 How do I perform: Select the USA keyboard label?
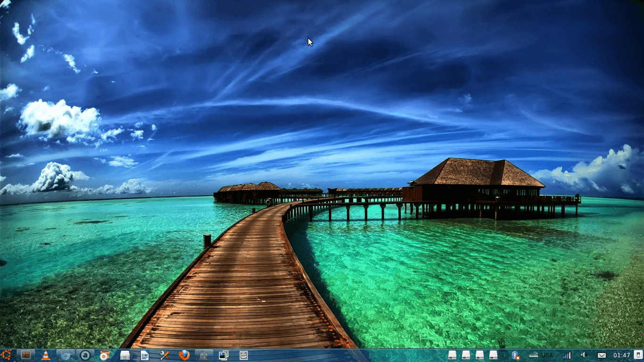[x=547, y=355]
